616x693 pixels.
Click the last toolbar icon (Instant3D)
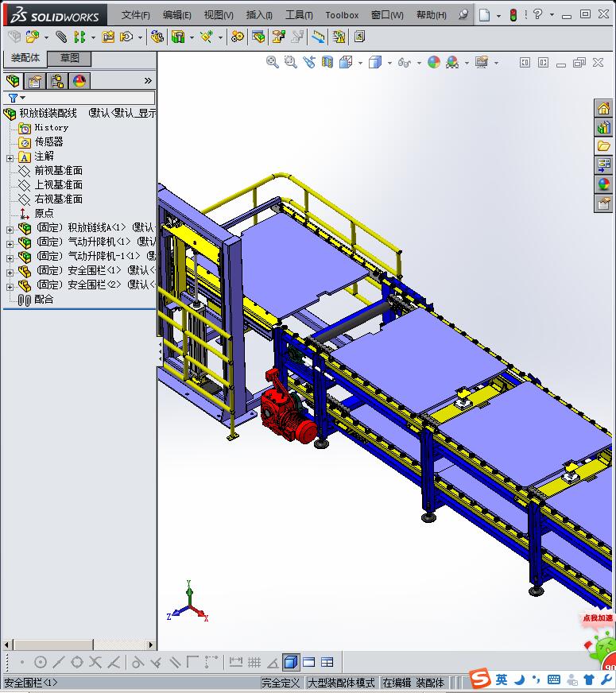click(x=360, y=37)
